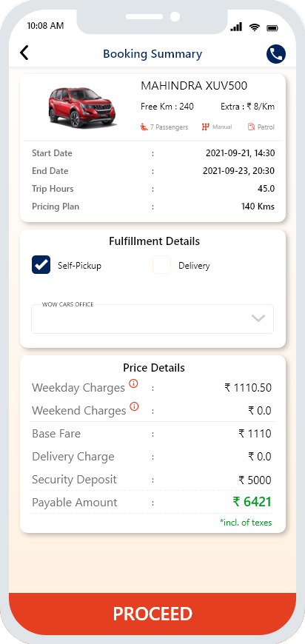This screenshot has width=305, height=644.
Task: Tap the red Mahindra XUV500 car image
Action: tap(82, 107)
